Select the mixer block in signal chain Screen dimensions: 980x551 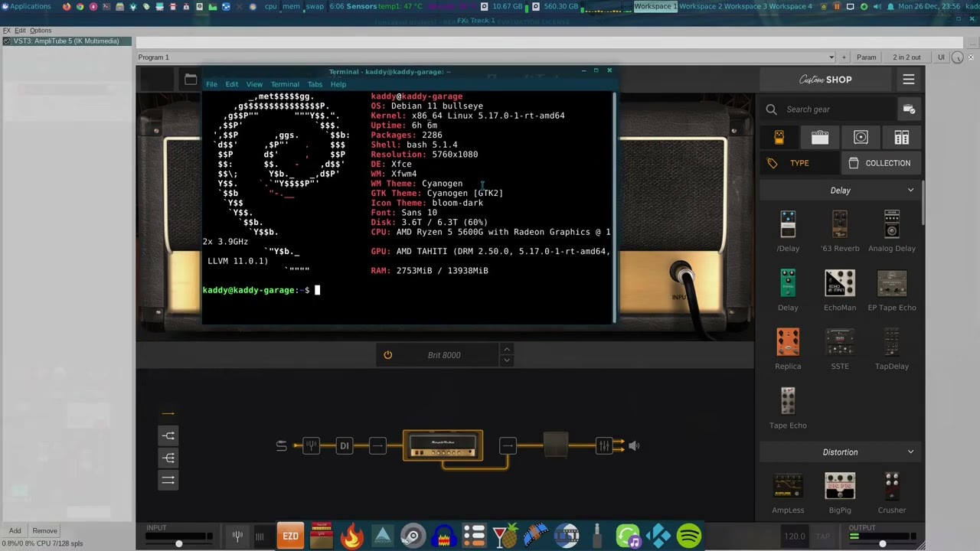604,445
